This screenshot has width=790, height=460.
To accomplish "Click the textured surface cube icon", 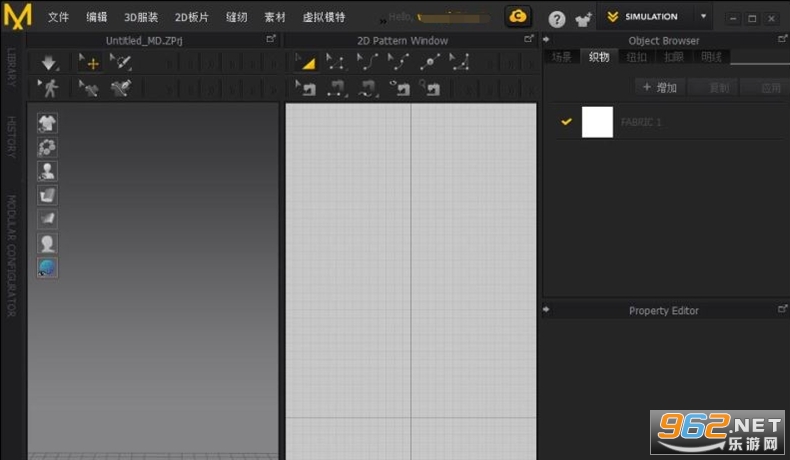I will pos(47,195).
